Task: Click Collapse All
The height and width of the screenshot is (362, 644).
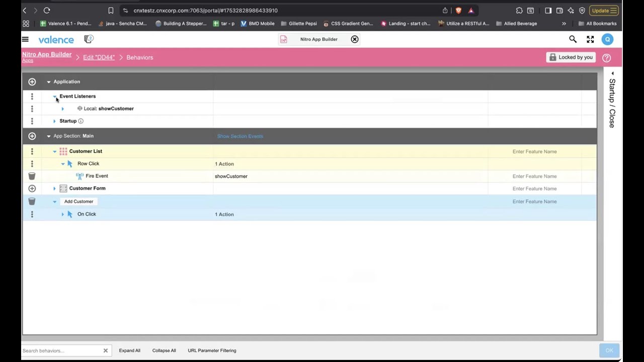Action: [x=164, y=350]
